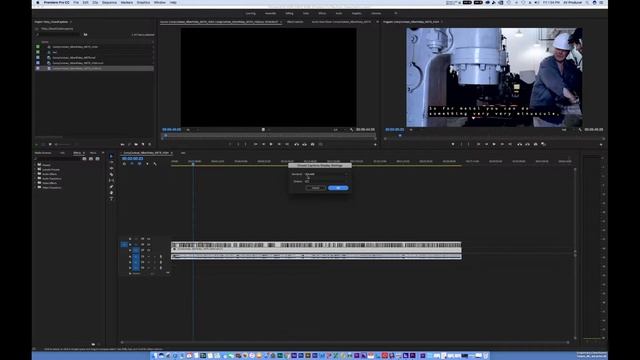Click OK in Closed Captions Display Settings
The height and width of the screenshot is (360, 640).
point(338,188)
